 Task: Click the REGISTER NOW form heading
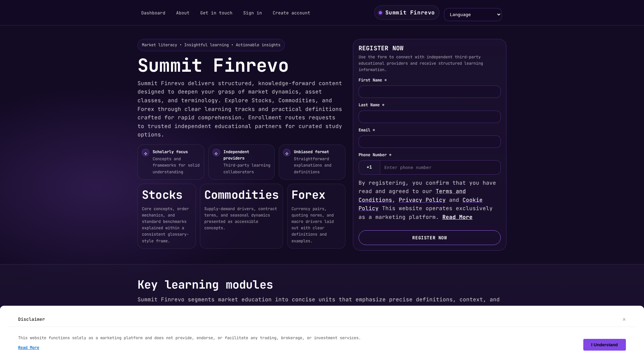(381, 48)
